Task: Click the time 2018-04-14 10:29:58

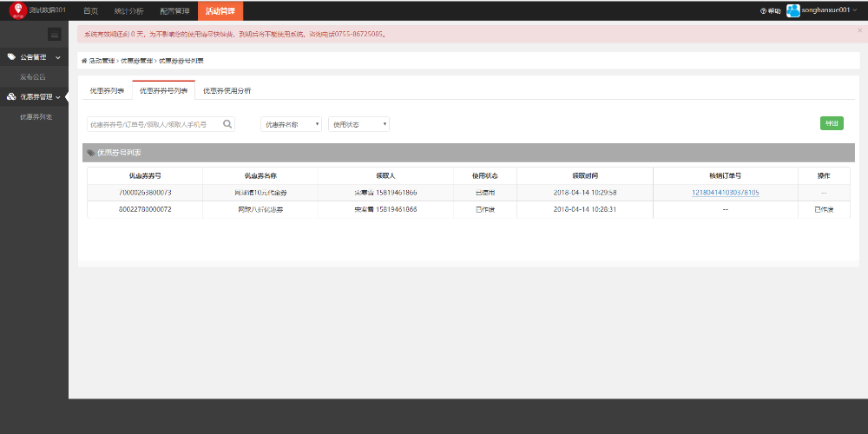Action: pos(585,193)
